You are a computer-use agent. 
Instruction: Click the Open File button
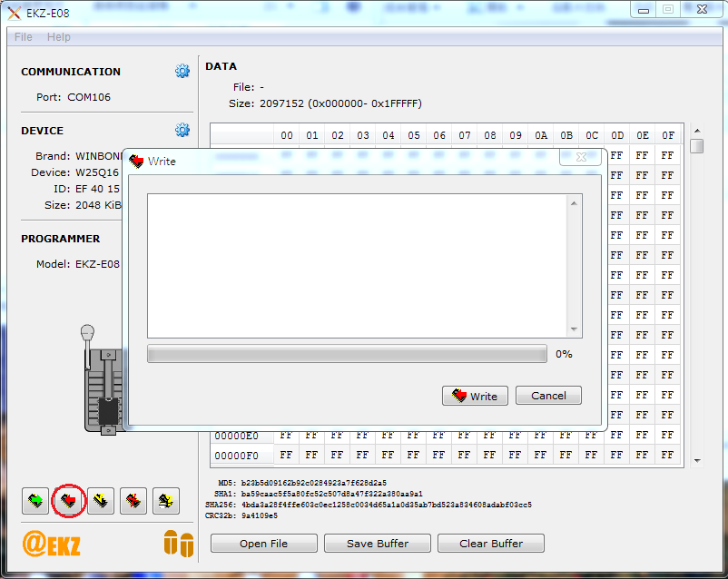[264, 544]
